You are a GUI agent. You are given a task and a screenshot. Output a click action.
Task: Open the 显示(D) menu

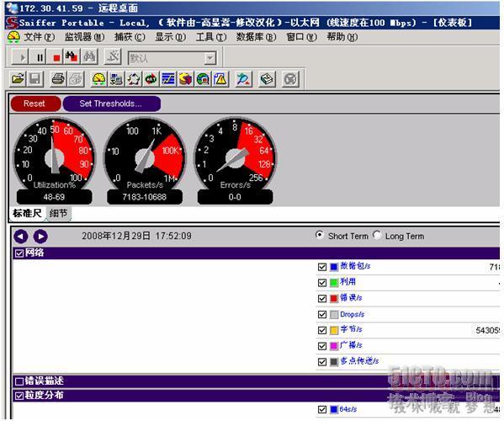coord(170,37)
